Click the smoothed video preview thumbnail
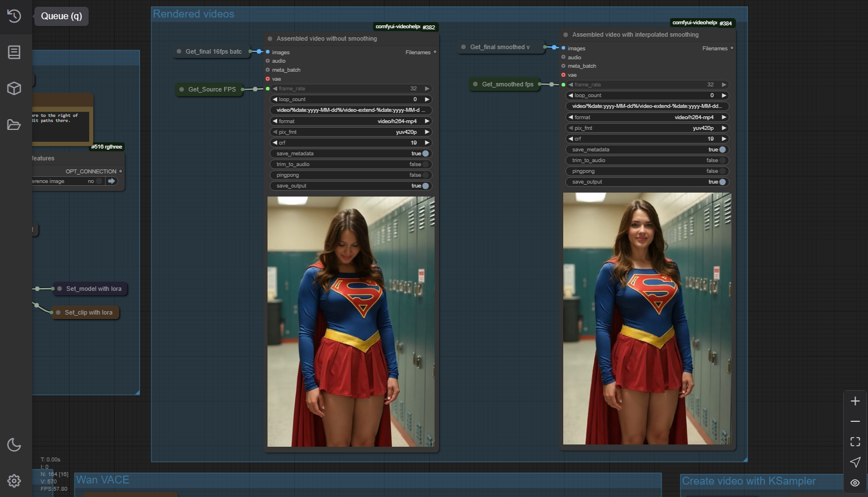The width and height of the screenshot is (868, 497). point(647,319)
